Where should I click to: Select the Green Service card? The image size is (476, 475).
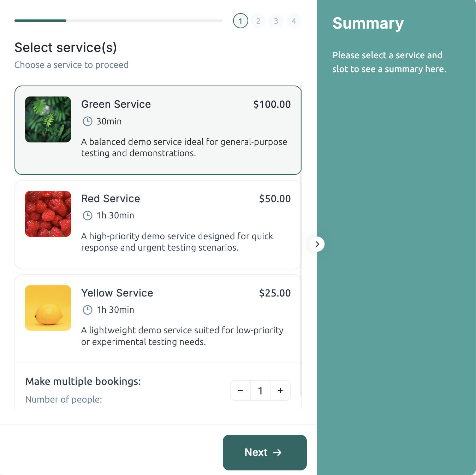click(158, 130)
